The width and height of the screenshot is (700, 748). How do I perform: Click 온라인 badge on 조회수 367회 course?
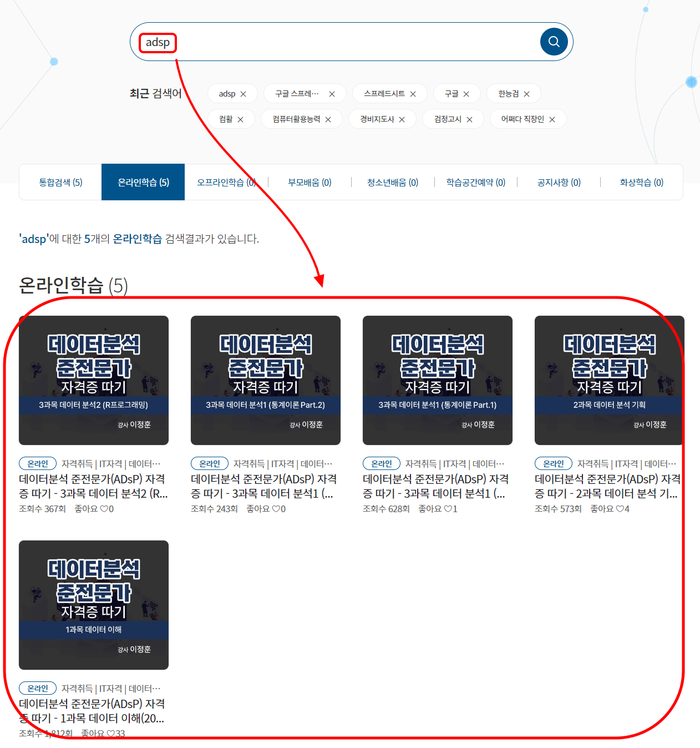pos(38,463)
